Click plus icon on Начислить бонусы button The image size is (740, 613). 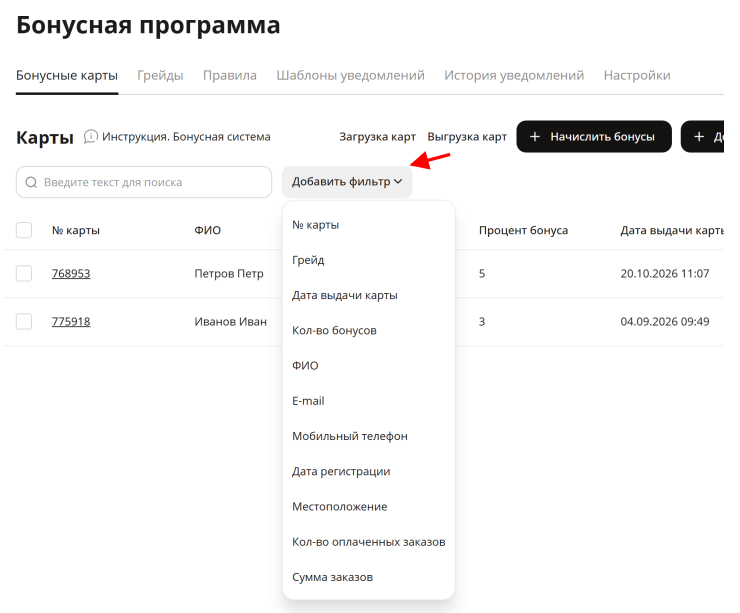[535, 137]
